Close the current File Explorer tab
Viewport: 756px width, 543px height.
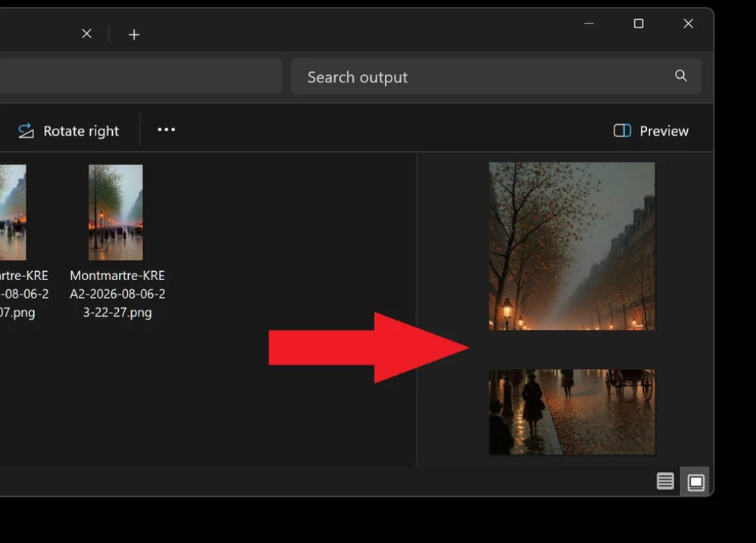[87, 34]
